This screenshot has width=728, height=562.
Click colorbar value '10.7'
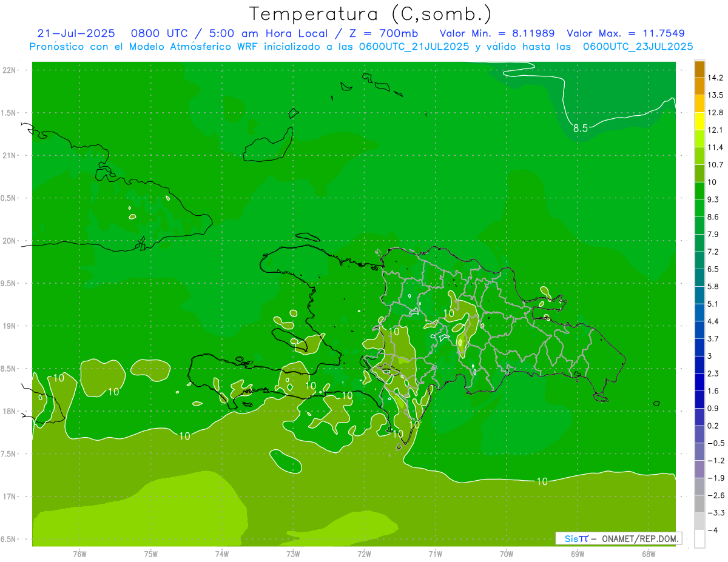click(x=715, y=165)
